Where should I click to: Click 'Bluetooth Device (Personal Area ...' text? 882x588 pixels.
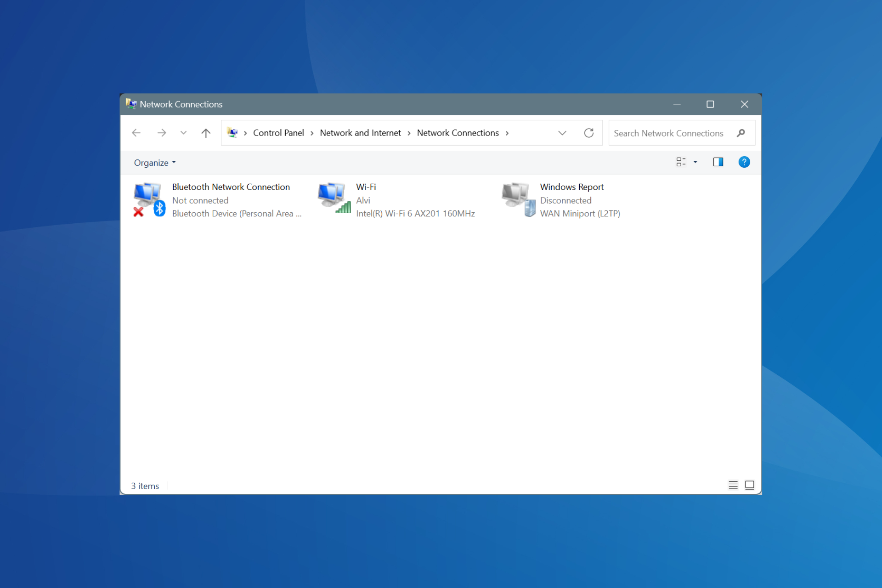[237, 214]
